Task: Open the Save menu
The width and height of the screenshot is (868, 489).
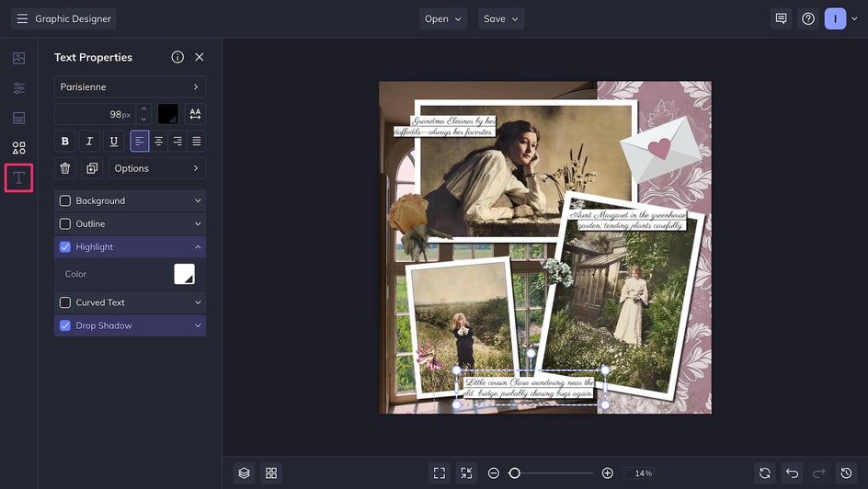Action: coord(501,18)
